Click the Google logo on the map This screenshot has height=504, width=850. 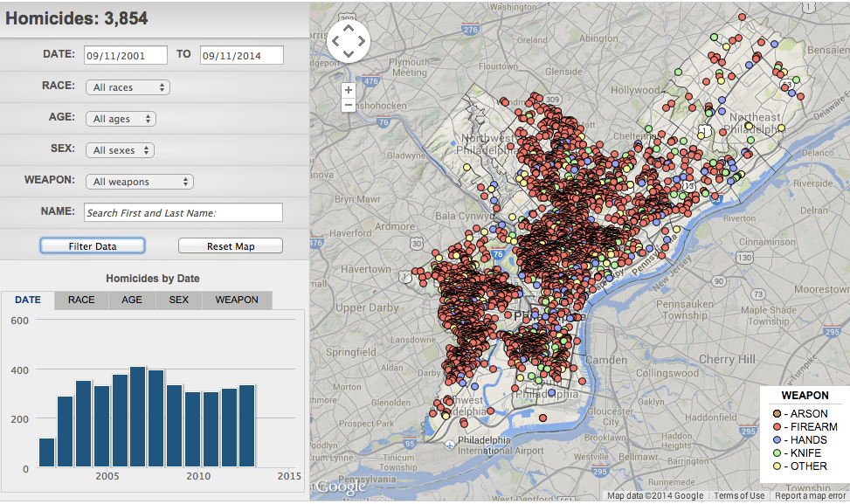tap(340, 487)
